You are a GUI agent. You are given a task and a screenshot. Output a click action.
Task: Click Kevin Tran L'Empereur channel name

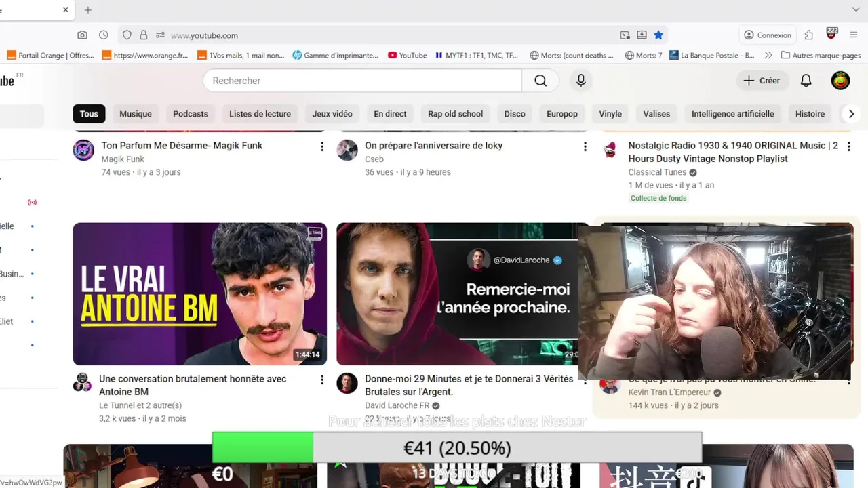(x=669, y=392)
